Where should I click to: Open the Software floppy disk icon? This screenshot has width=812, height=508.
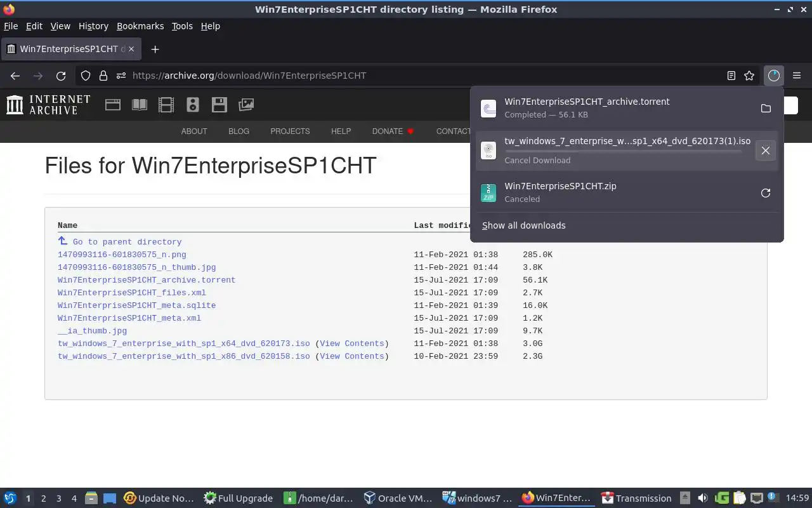[x=219, y=105]
